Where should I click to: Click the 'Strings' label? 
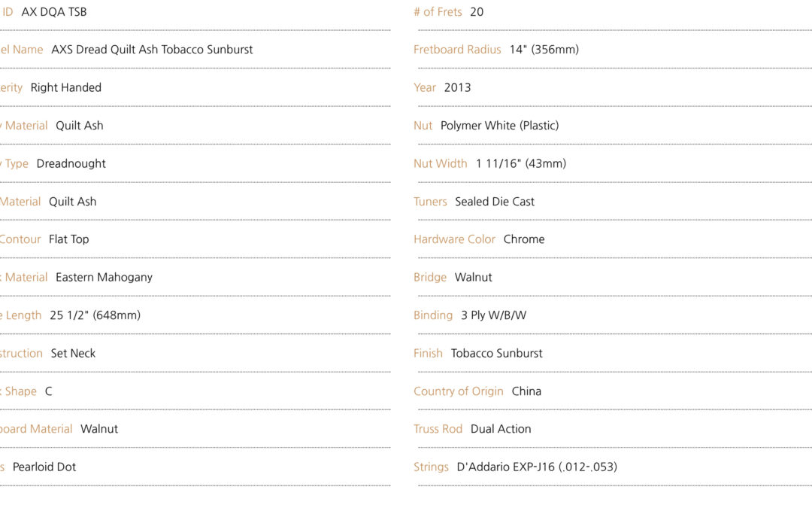(x=431, y=467)
